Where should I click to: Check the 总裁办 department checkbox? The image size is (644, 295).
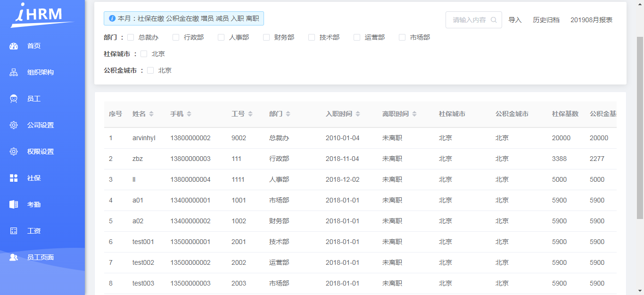(131, 37)
